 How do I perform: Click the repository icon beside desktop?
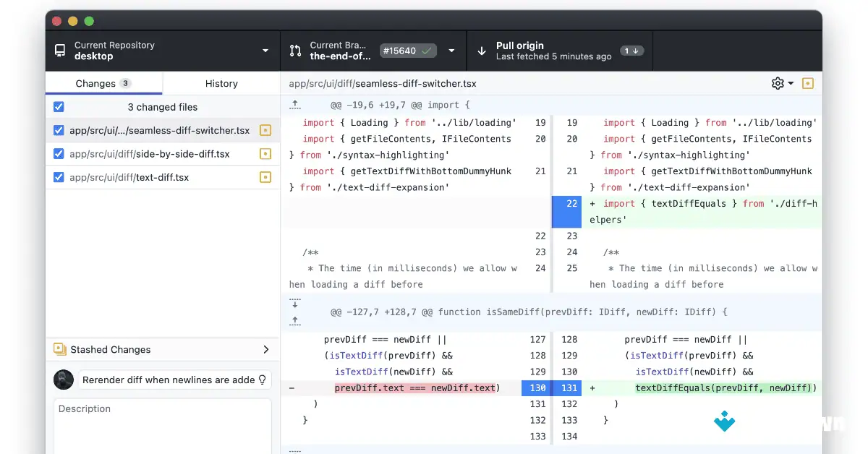tap(59, 51)
